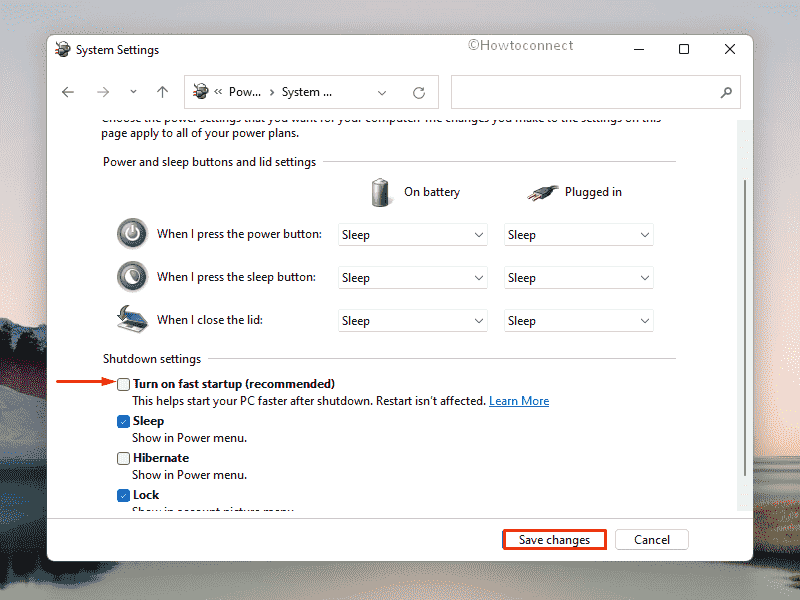Click 'When I close the lid:' label
The height and width of the screenshot is (600, 800).
pyautogui.click(x=210, y=320)
